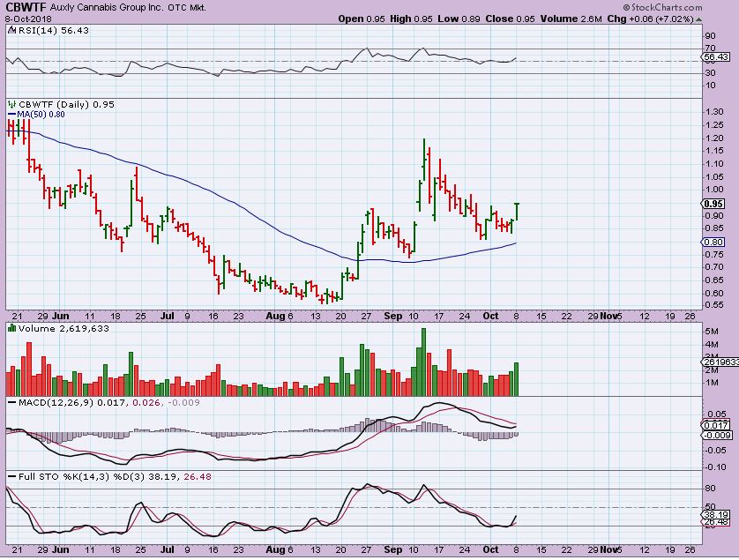
Task: Click the RSI(14) 56.43 legend label
Action: [x=53, y=30]
